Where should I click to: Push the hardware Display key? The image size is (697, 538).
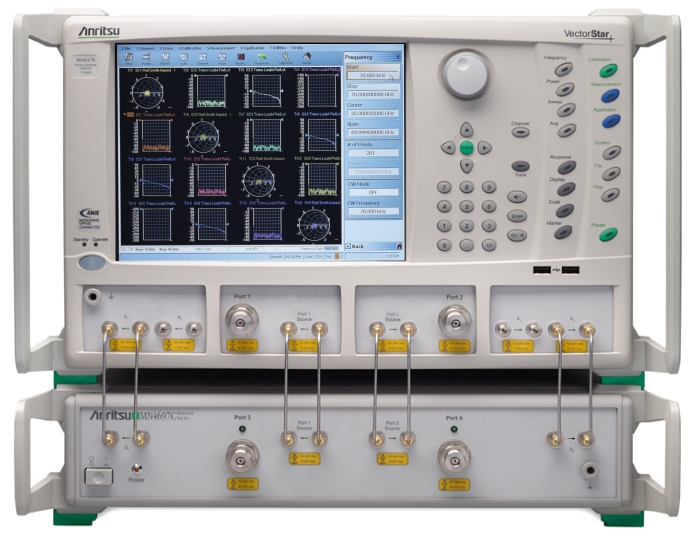[x=566, y=189]
